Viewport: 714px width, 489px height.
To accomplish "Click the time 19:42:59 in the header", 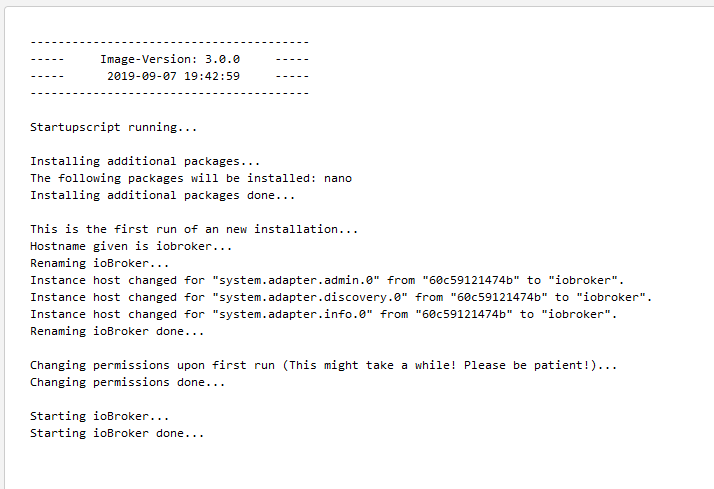I will pos(211,76).
